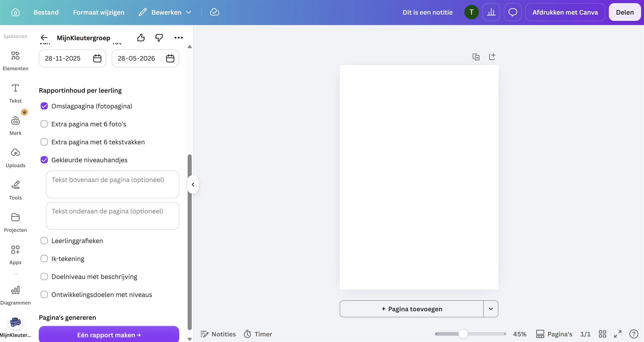The height and width of the screenshot is (342, 644).
Task: Open comments speech bubble icon
Action: point(513,12)
